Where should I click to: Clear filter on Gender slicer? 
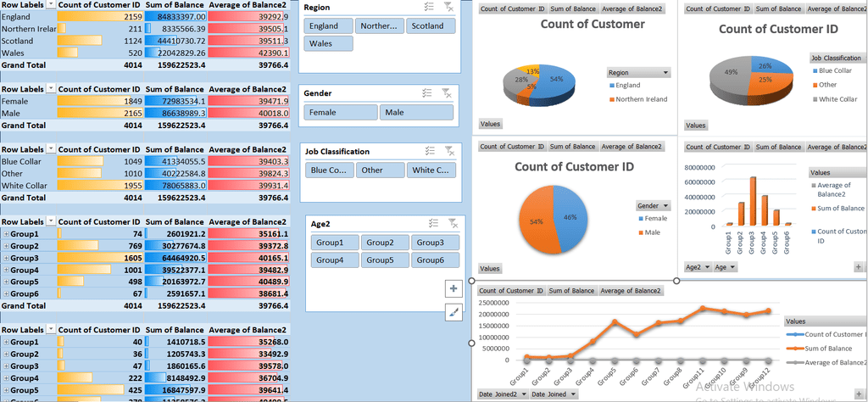tap(449, 93)
